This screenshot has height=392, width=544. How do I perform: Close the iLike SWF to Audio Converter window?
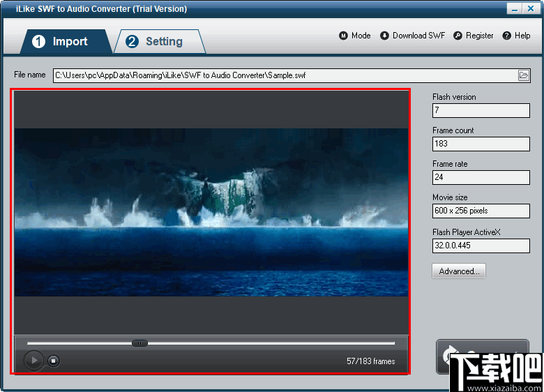pos(531,8)
